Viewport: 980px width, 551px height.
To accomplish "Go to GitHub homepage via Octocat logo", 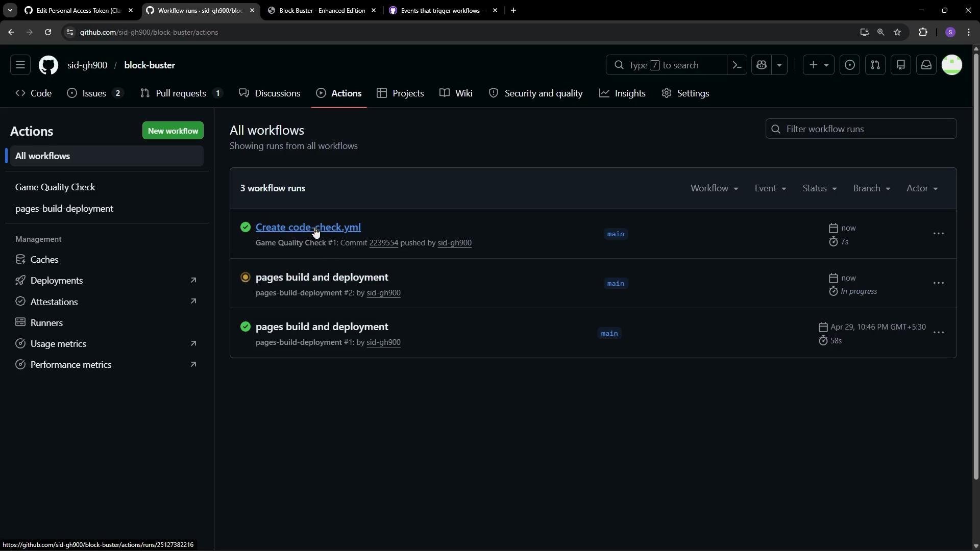I will click(48, 65).
